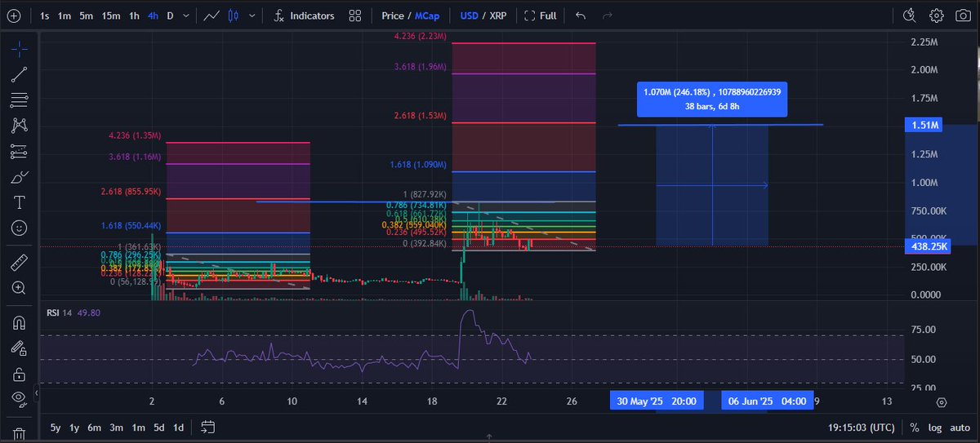Select the 15m timeframe

point(111,16)
